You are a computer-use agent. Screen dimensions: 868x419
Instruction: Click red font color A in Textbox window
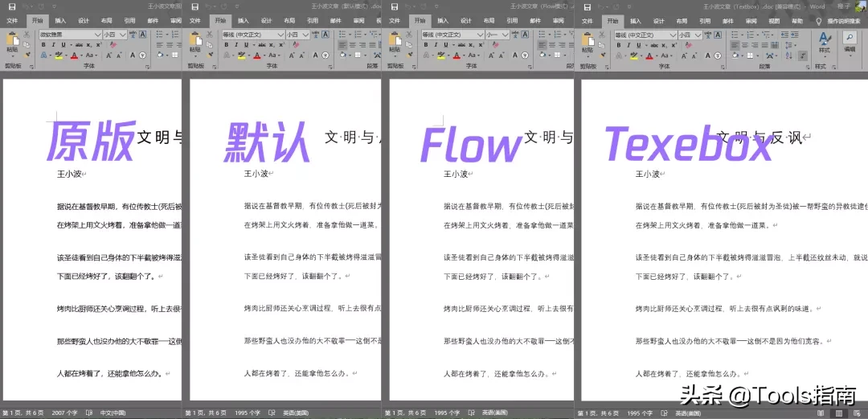(649, 56)
